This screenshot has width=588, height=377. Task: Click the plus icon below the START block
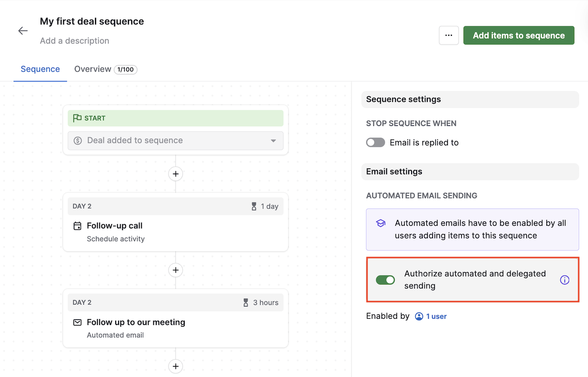click(x=175, y=174)
